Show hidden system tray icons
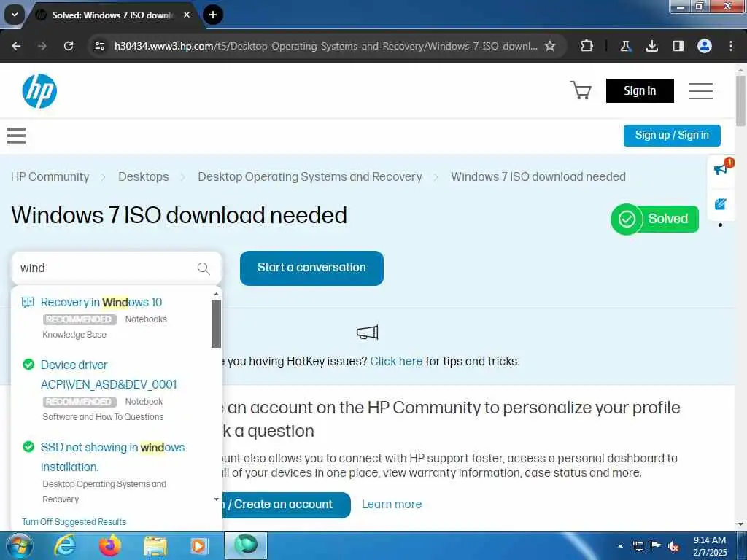Viewport: 747px width, 560px height. tap(620, 546)
